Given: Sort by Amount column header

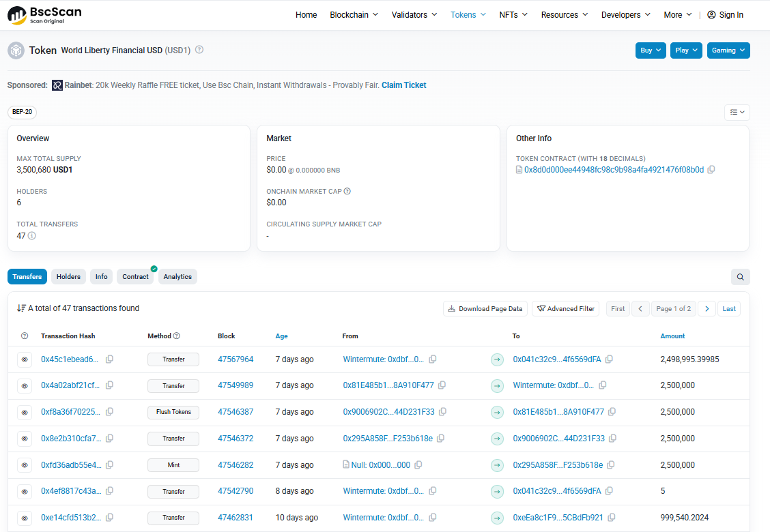Looking at the screenshot, I should tap(672, 336).
